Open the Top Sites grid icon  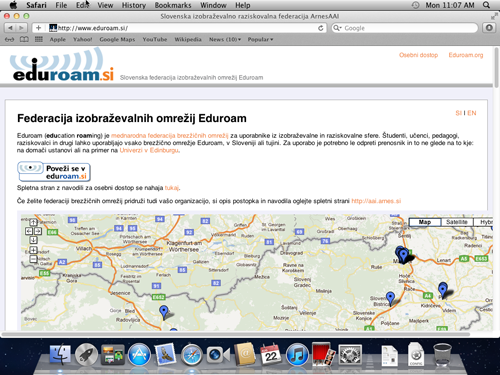click(39, 39)
